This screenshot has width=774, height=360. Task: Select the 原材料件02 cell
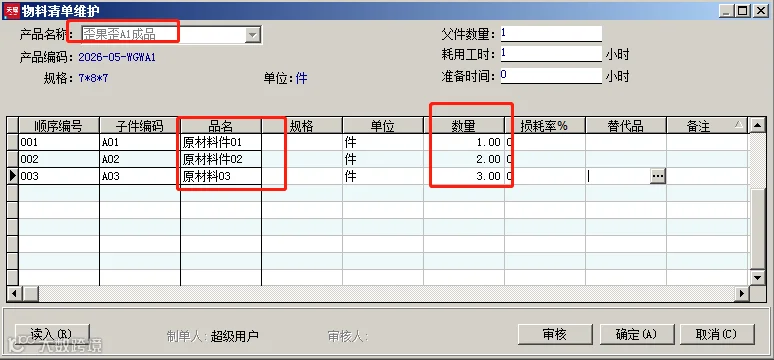click(x=221, y=160)
